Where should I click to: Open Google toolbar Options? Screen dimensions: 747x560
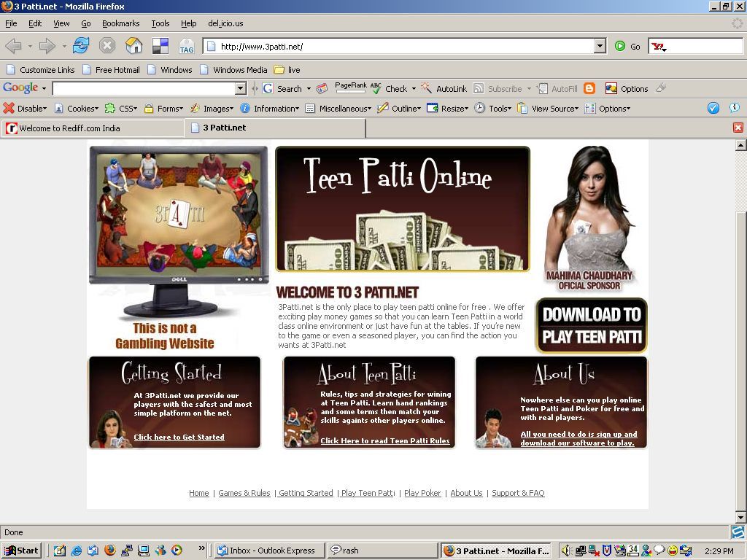click(x=627, y=88)
